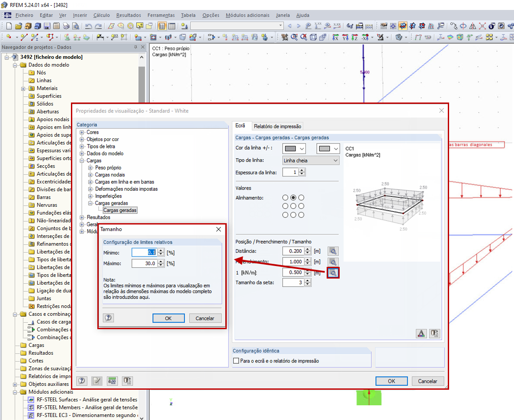The width and height of the screenshot is (514, 420).
Task: Click the printer icon in toolbar
Action: (x=66, y=26)
